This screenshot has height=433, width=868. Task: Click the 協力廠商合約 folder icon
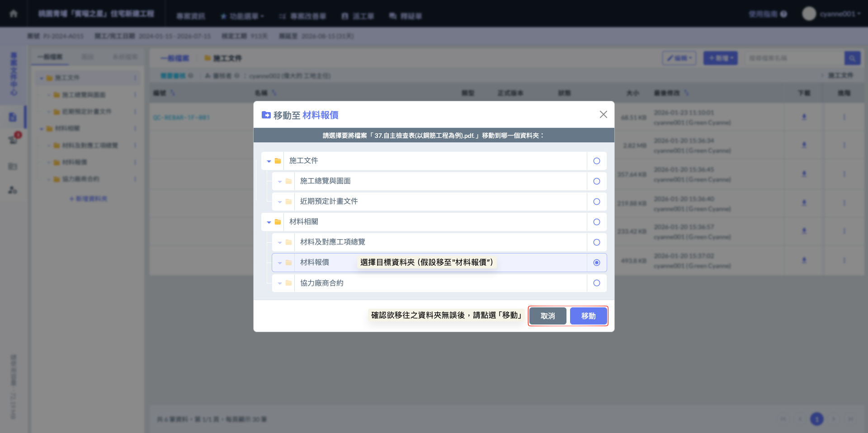click(x=289, y=283)
